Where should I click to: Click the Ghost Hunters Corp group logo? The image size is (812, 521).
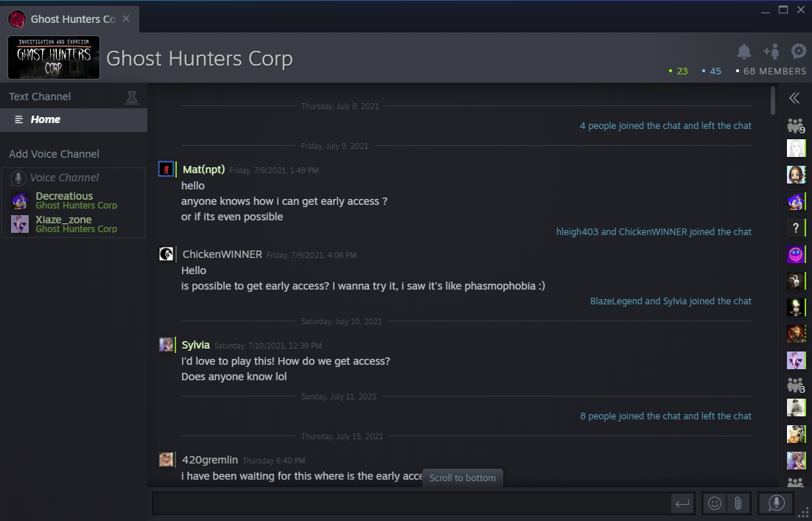coord(54,58)
